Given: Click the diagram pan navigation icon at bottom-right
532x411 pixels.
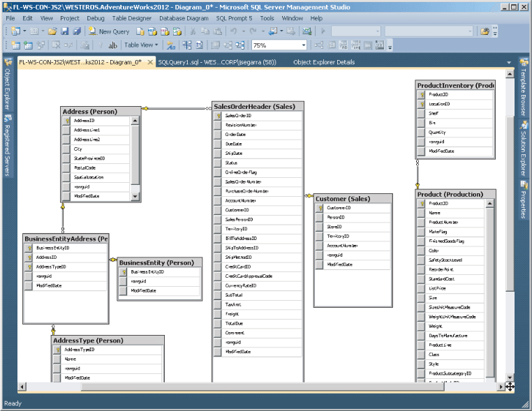Looking at the screenshot, I should coord(510,386).
